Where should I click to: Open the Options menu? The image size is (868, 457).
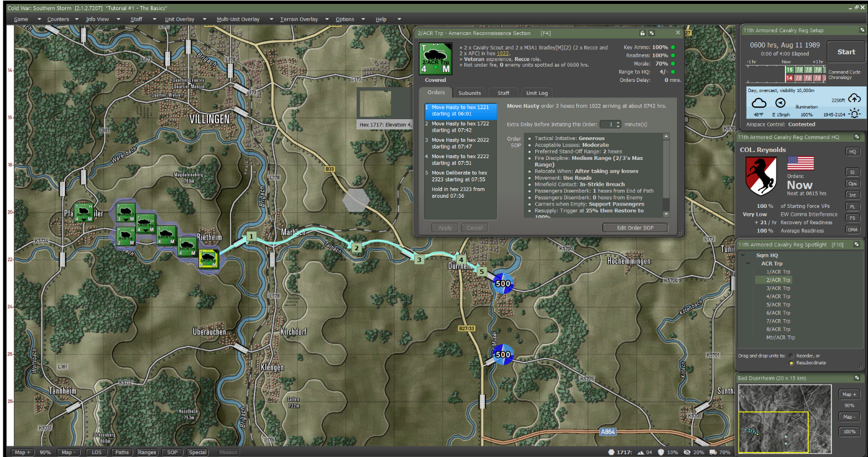tap(345, 19)
